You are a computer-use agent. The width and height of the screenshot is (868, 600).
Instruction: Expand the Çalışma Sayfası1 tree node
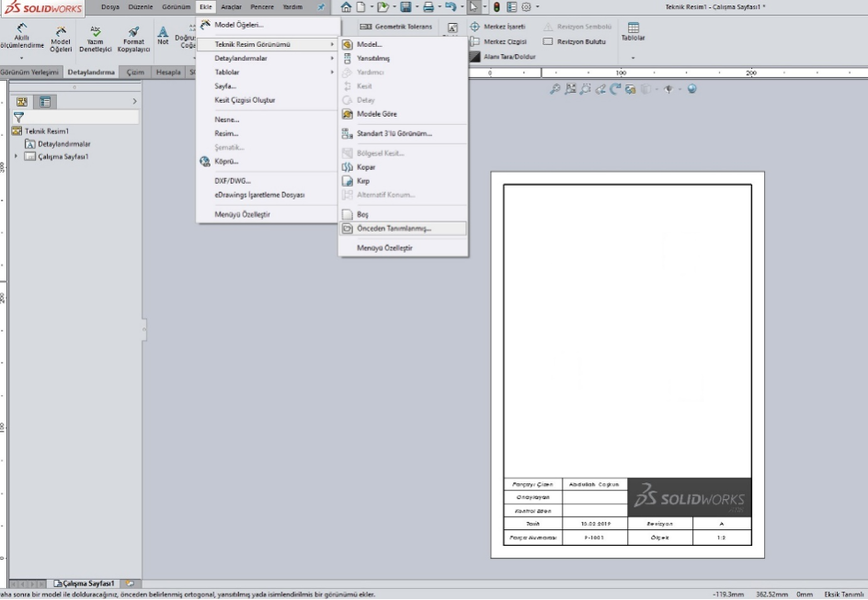[x=16, y=156]
